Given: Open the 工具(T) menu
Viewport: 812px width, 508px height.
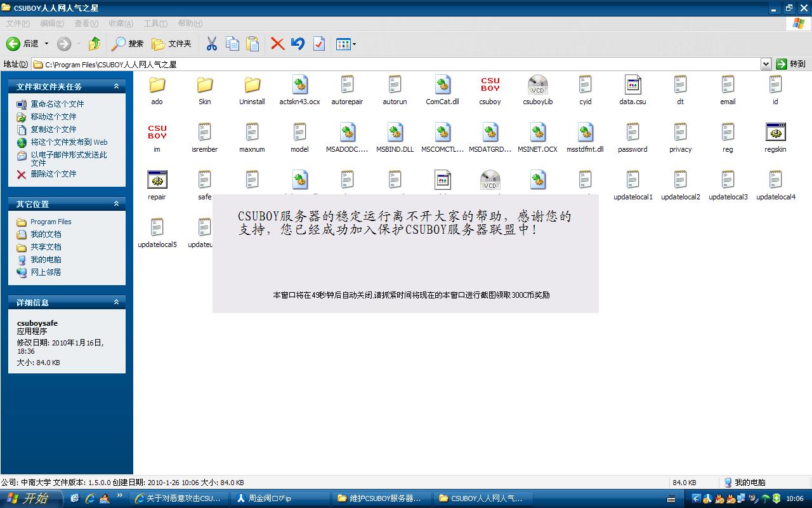Looking at the screenshot, I should [155, 23].
